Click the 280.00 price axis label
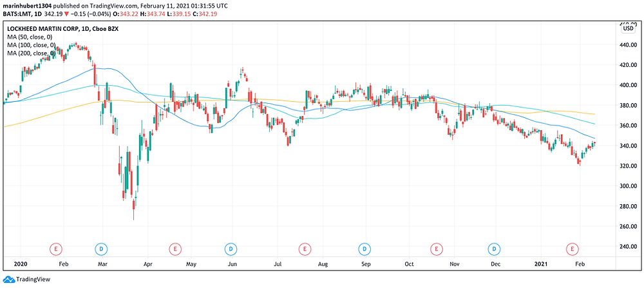The height and width of the screenshot is (288, 644). (x=629, y=206)
